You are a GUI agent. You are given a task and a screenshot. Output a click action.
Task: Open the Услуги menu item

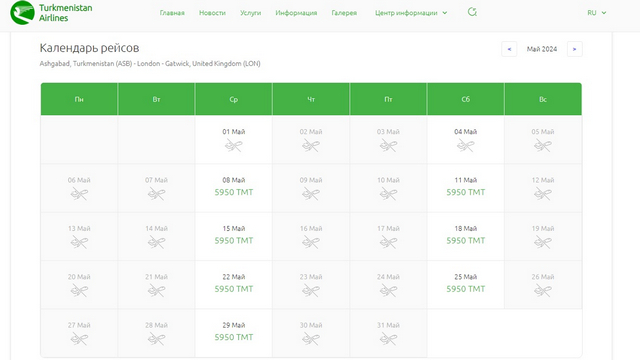pos(251,13)
